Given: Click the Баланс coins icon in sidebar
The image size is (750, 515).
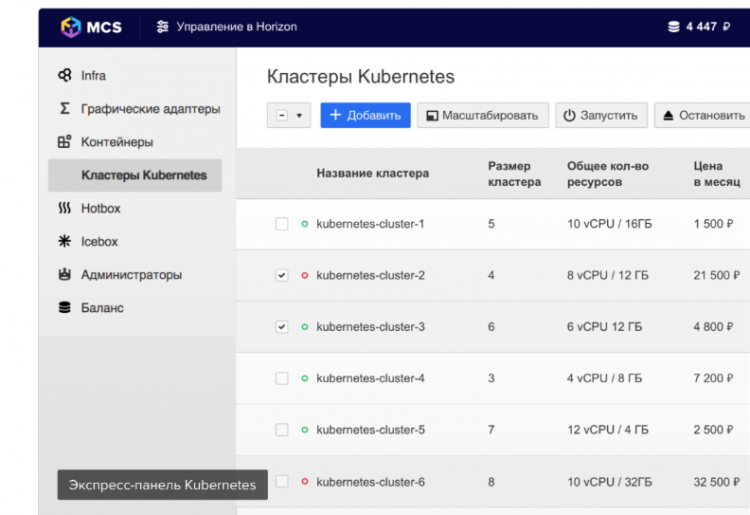Looking at the screenshot, I should 65,307.
